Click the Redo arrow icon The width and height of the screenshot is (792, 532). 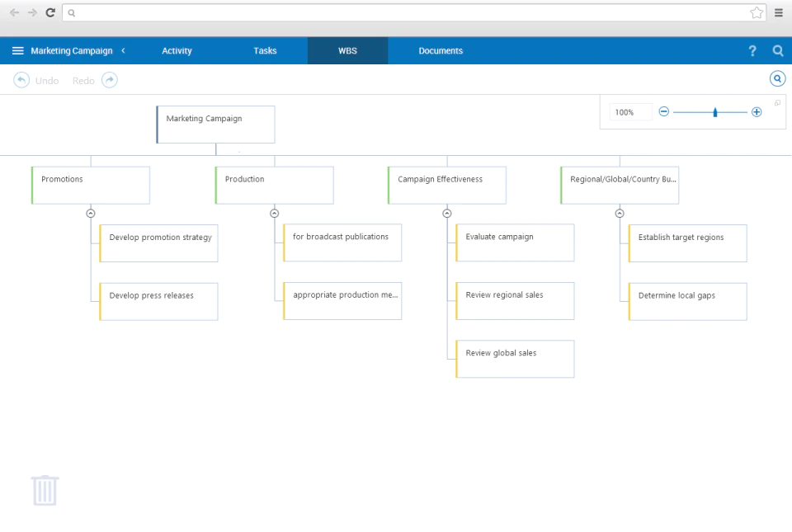click(x=110, y=80)
